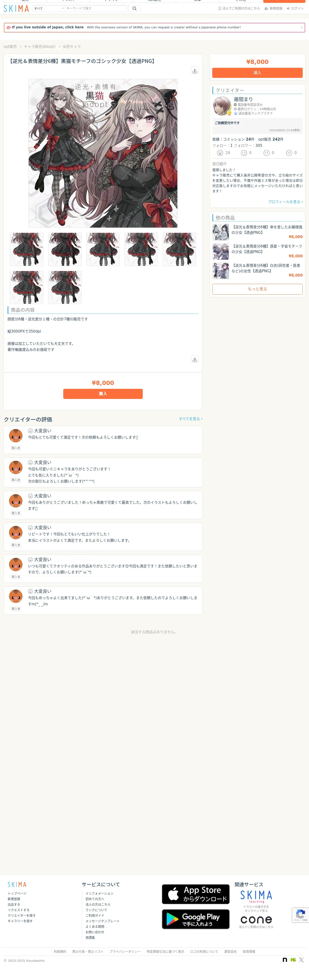Click the 購入 button in the right sidebar

point(257,73)
